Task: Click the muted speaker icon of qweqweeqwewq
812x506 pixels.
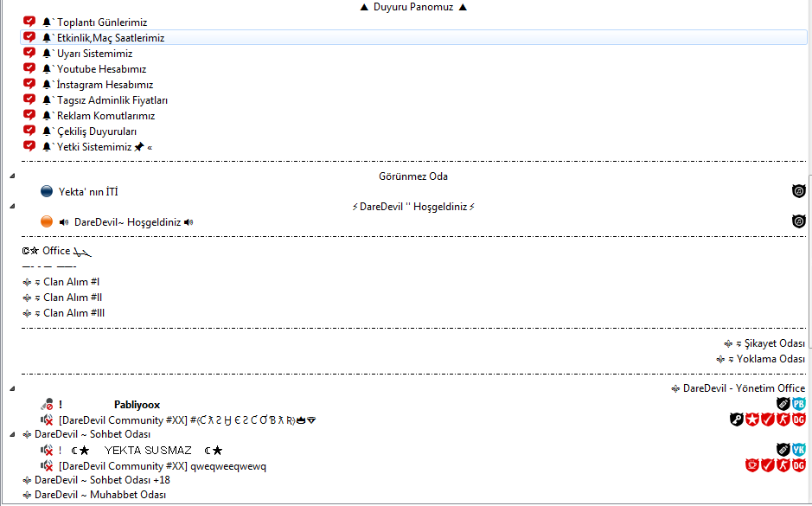Action: pos(47,465)
